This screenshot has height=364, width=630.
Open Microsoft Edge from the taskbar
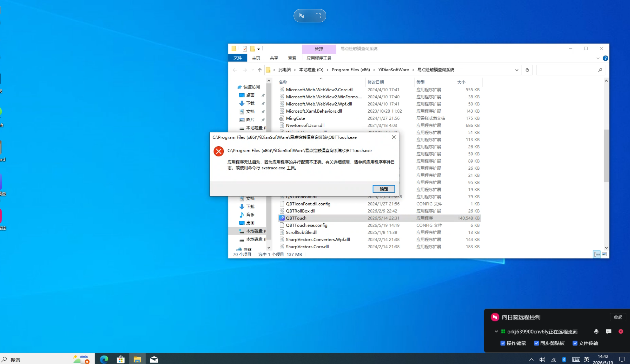[104, 359]
